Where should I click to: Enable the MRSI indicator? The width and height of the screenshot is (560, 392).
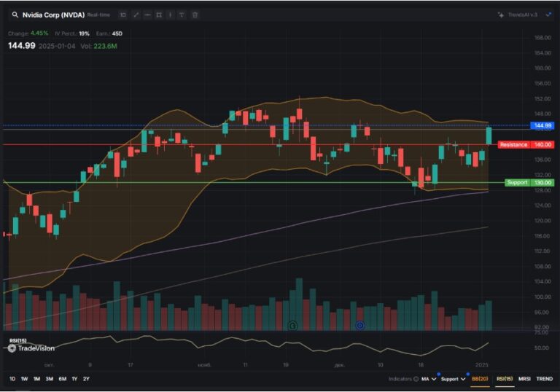click(x=524, y=379)
